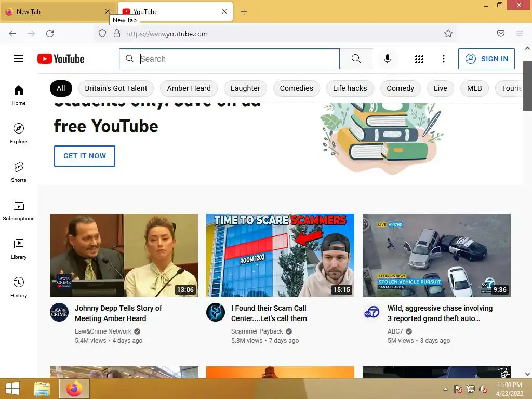Open ABC7 channel avatar
Image resolution: width=532 pixels, height=399 pixels.
coord(372,312)
